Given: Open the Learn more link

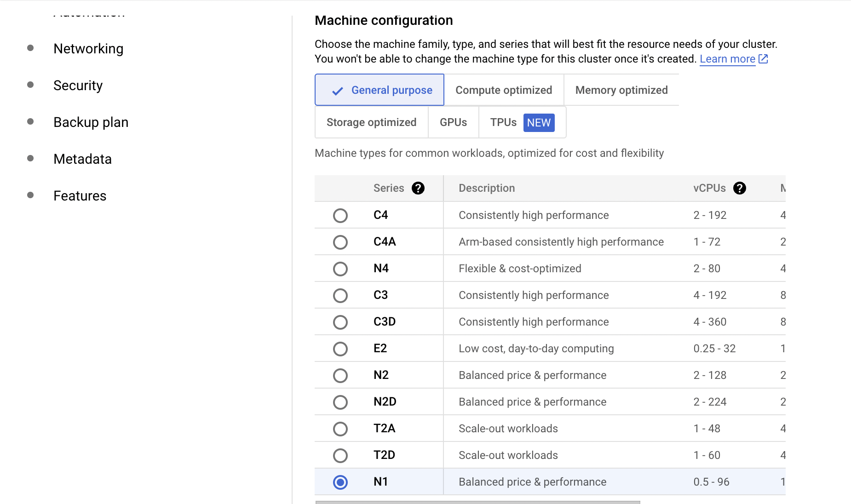Looking at the screenshot, I should pos(727,59).
